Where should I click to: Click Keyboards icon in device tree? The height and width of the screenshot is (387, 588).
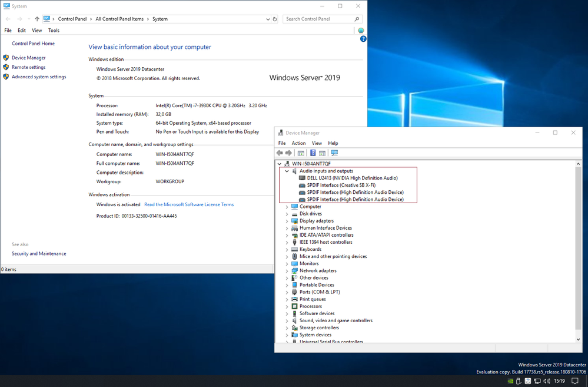click(x=295, y=249)
